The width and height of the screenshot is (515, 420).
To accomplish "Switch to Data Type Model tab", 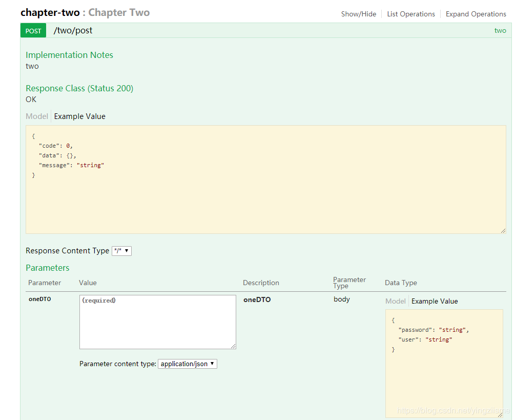I will point(396,301).
